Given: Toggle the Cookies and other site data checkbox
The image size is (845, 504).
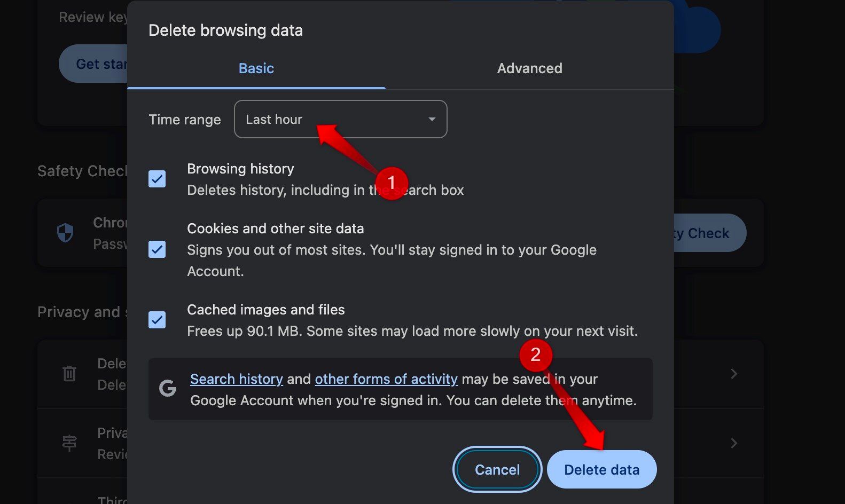Looking at the screenshot, I should pyautogui.click(x=157, y=249).
